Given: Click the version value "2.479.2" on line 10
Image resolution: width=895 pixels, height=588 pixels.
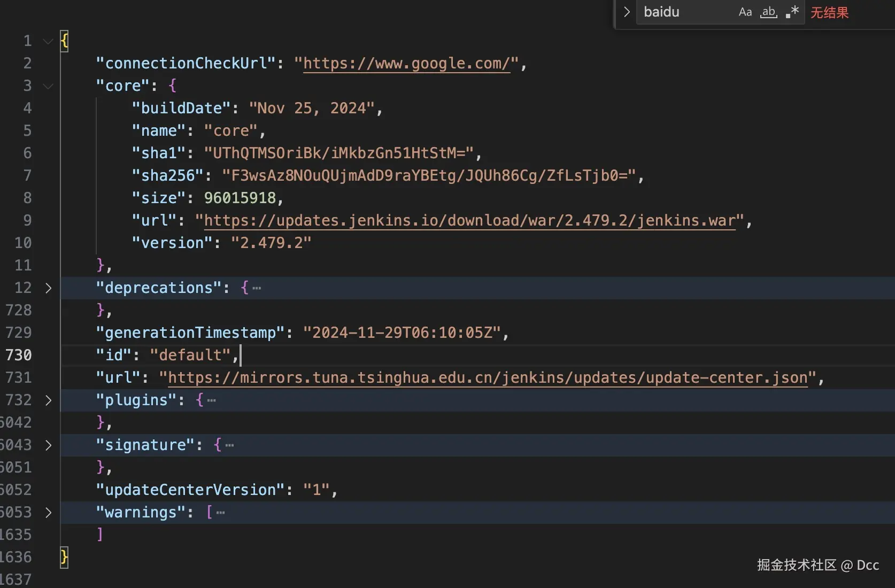Looking at the screenshot, I should tap(271, 243).
